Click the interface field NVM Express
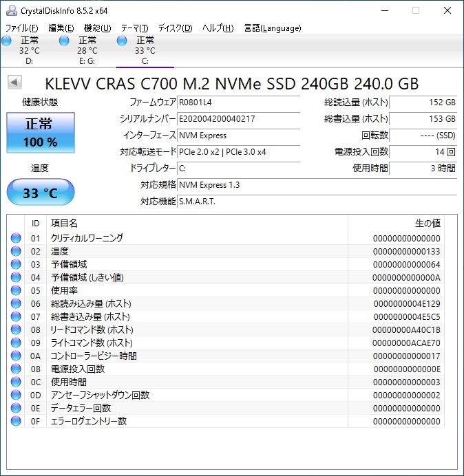 pos(238,136)
